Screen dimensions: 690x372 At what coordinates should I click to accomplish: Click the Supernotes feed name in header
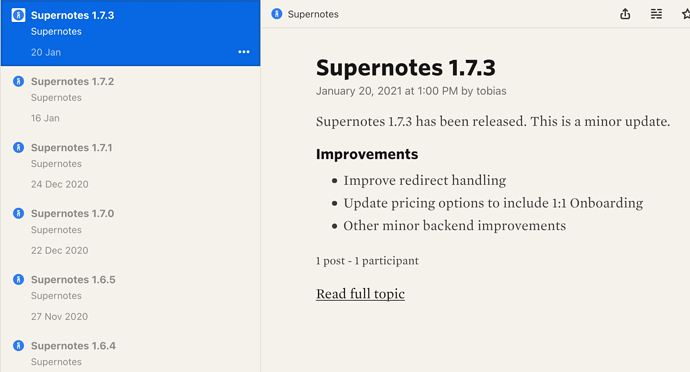tap(313, 14)
